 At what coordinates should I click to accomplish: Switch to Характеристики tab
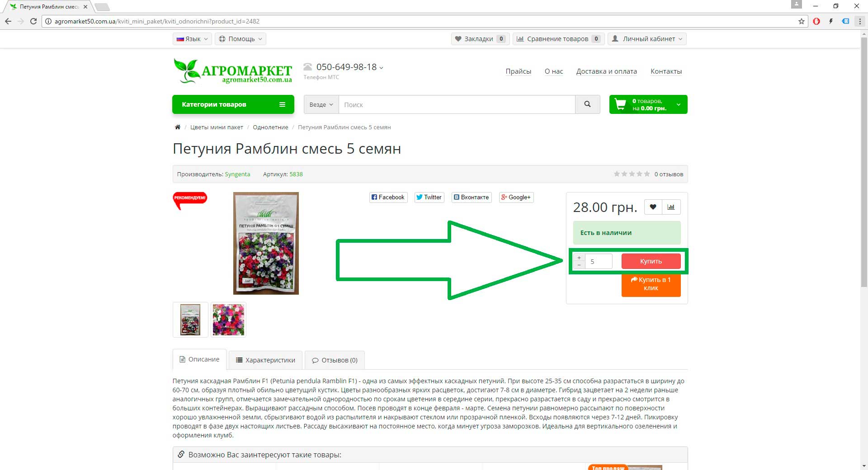point(265,360)
